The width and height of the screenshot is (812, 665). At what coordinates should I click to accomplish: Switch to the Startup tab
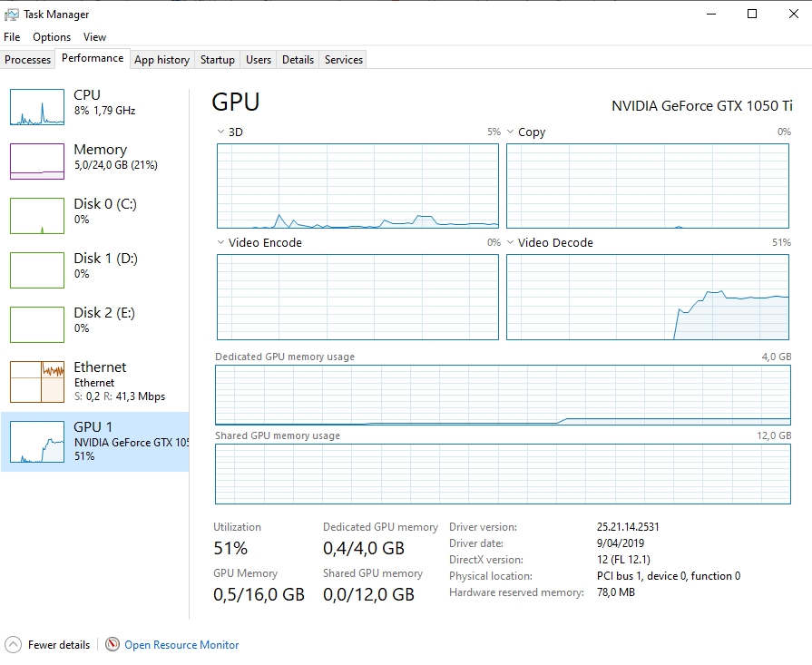pos(218,60)
